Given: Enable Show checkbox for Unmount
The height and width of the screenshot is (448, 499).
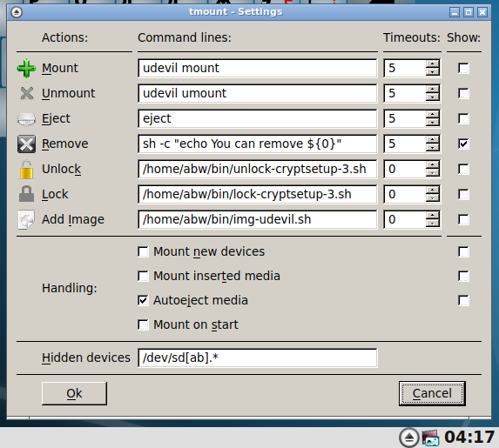Looking at the screenshot, I should (463, 93).
